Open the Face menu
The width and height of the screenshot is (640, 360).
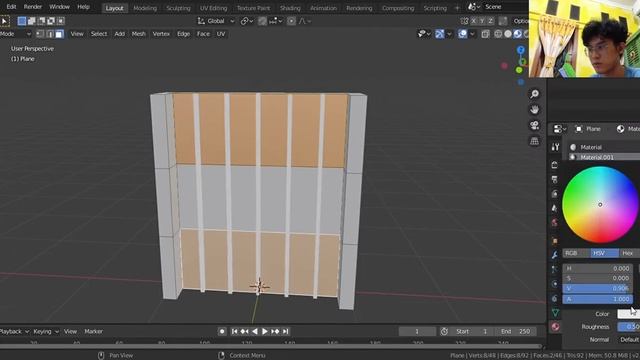tap(203, 34)
